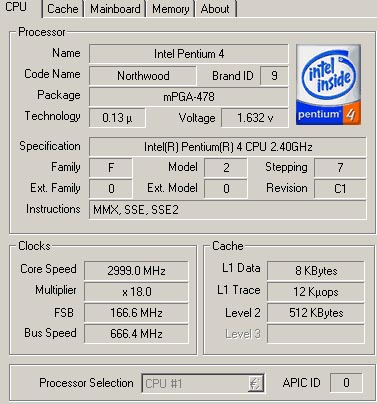Click the Brand ID value 9

pos(274,76)
